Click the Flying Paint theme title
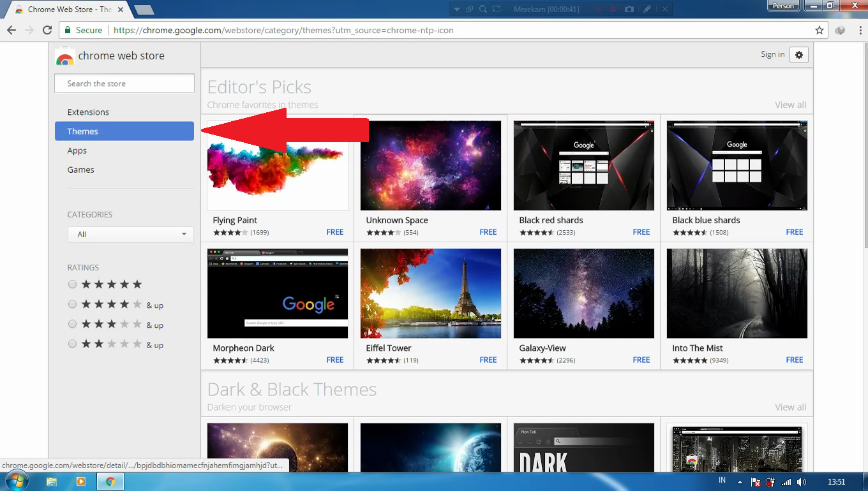868x491 pixels. pos(235,221)
